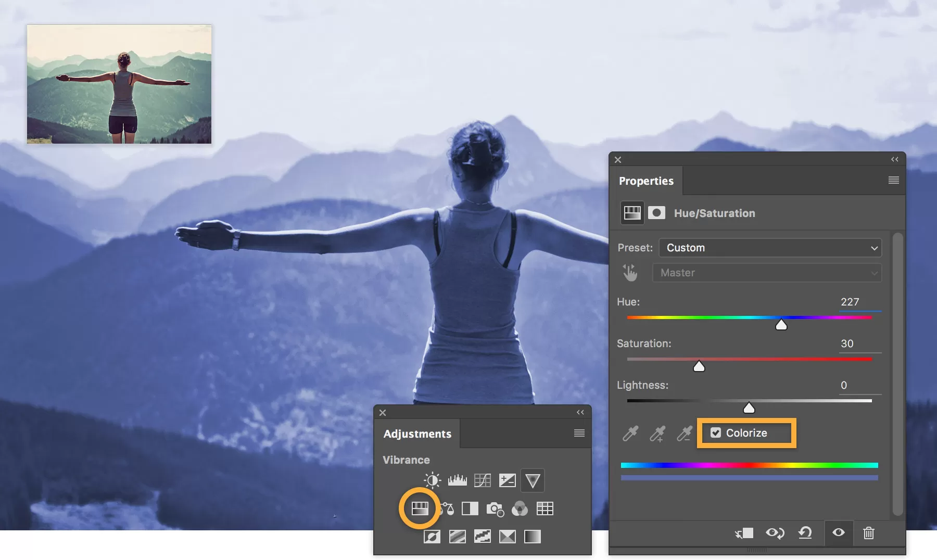The width and height of the screenshot is (937, 560).
Task: Switch to the Properties tab
Action: pos(647,181)
